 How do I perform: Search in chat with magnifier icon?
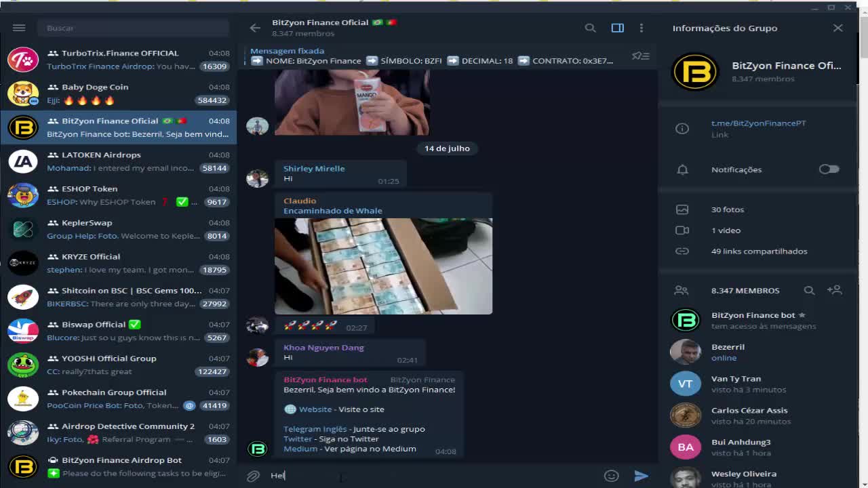(x=591, y=28)
